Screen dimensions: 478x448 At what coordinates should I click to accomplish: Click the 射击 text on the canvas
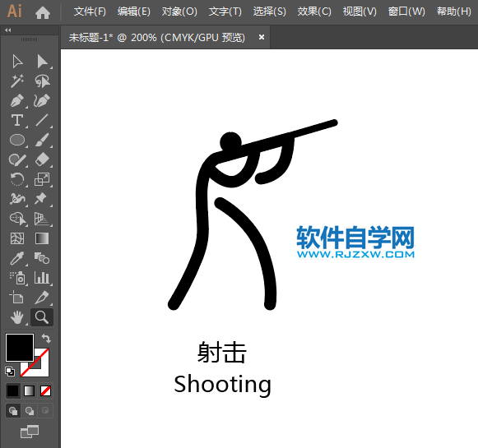221,352
